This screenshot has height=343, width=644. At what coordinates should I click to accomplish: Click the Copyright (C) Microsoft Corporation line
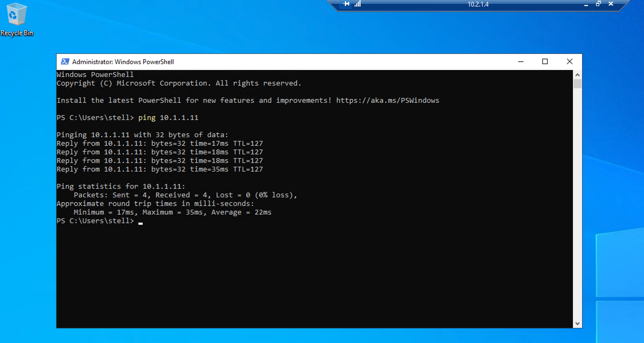point(179,83)
